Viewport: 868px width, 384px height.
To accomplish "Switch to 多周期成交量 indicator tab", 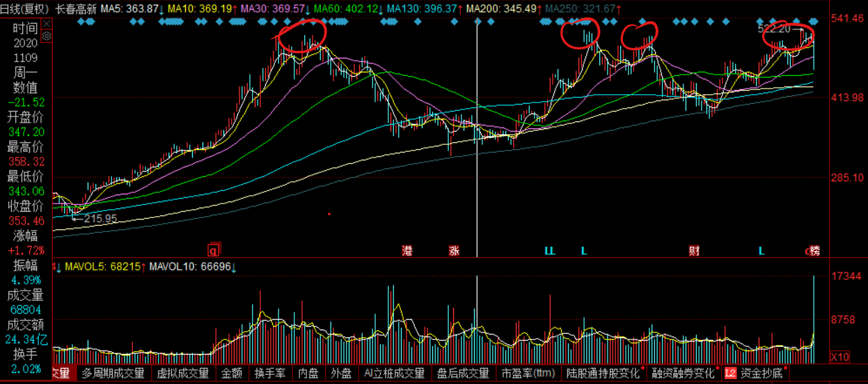I will click(113, 374).
